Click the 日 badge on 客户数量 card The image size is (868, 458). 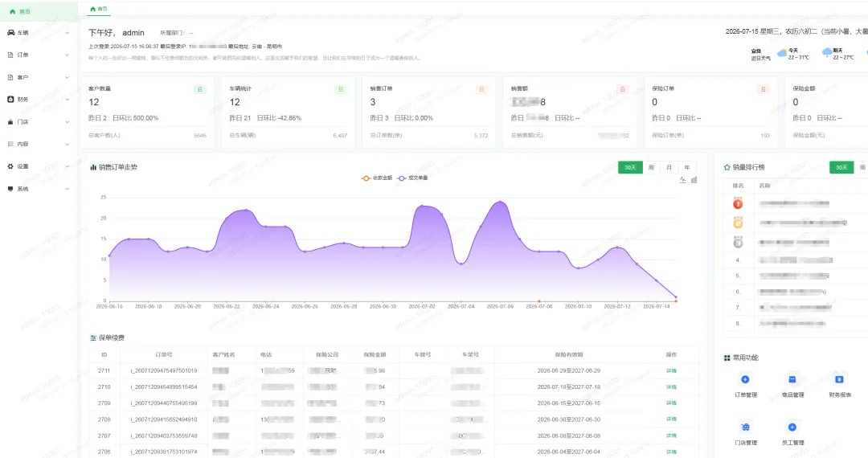click(x=200, y=89)
